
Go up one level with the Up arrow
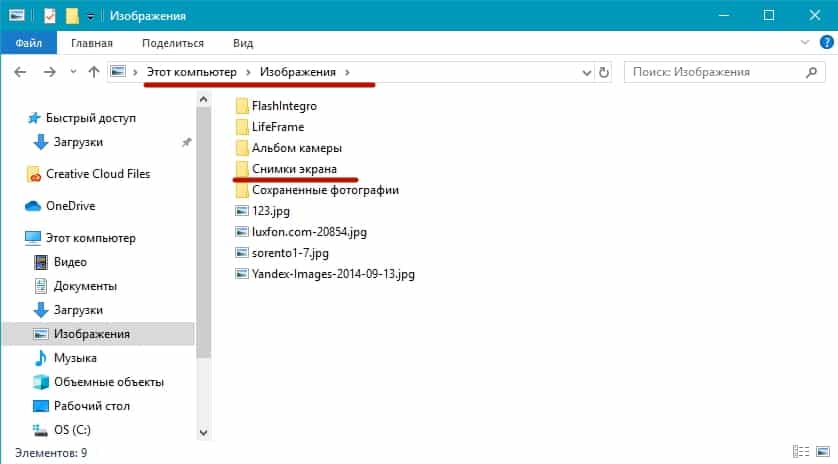point(93,72)
